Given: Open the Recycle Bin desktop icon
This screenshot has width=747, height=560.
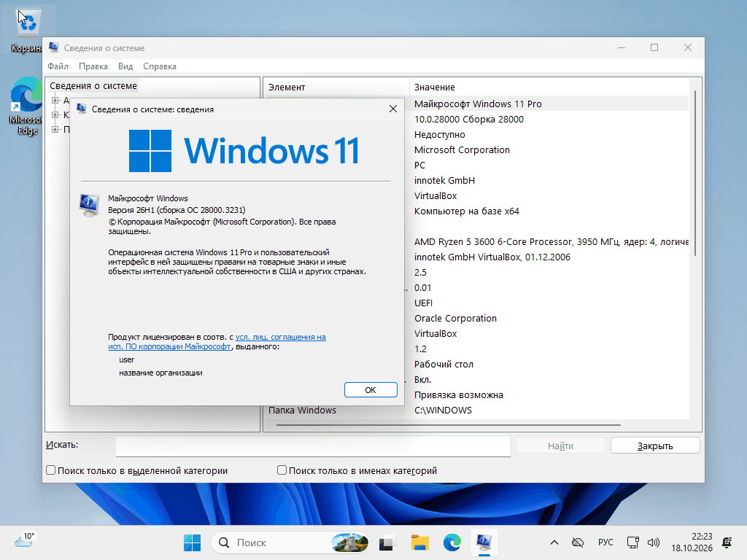Looking at the screenshot, I should (28, 29).
